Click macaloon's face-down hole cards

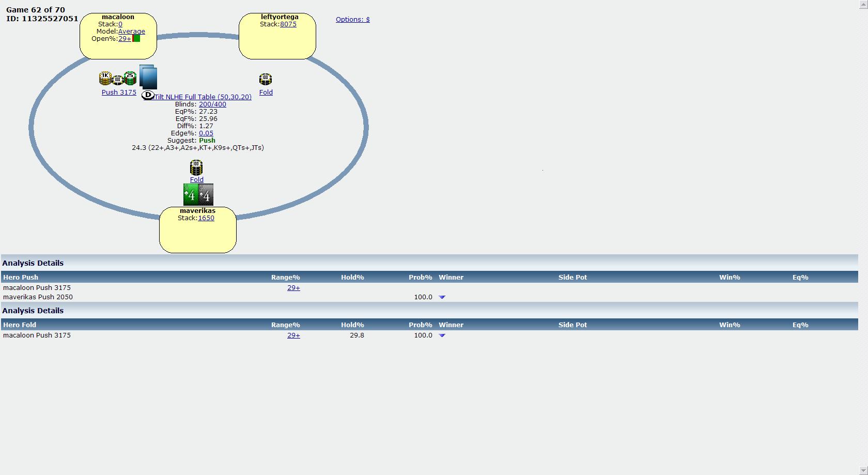pyautogui.click(x=148, y=78)
